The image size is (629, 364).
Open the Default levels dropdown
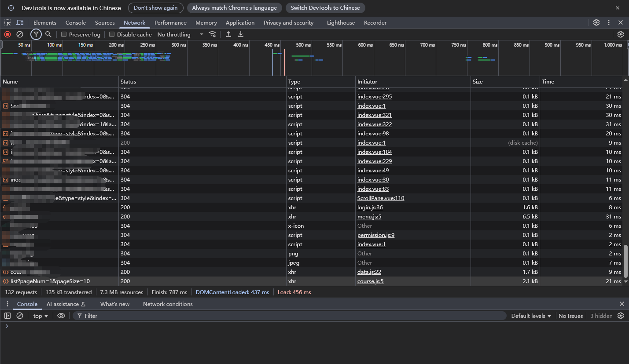pos(531,316)
